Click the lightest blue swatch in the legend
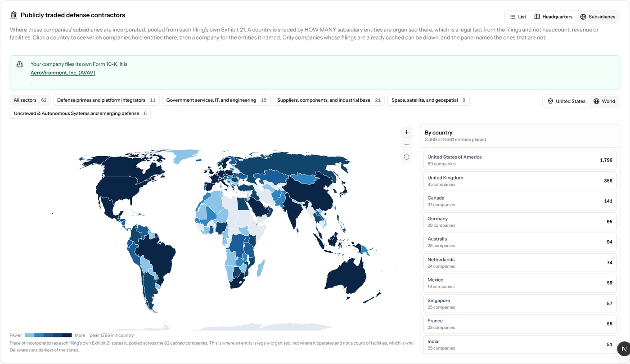The height and width of the screenshot is (364, 630). [x=30, y=335]
